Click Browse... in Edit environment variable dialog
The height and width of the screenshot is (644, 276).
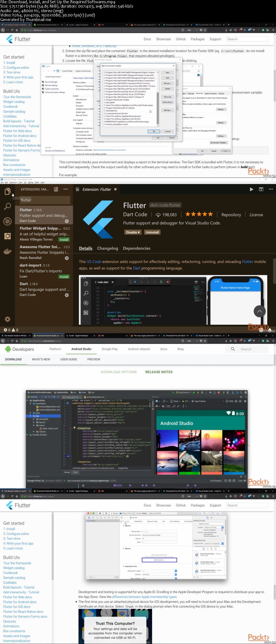click(x=167, y=83)
